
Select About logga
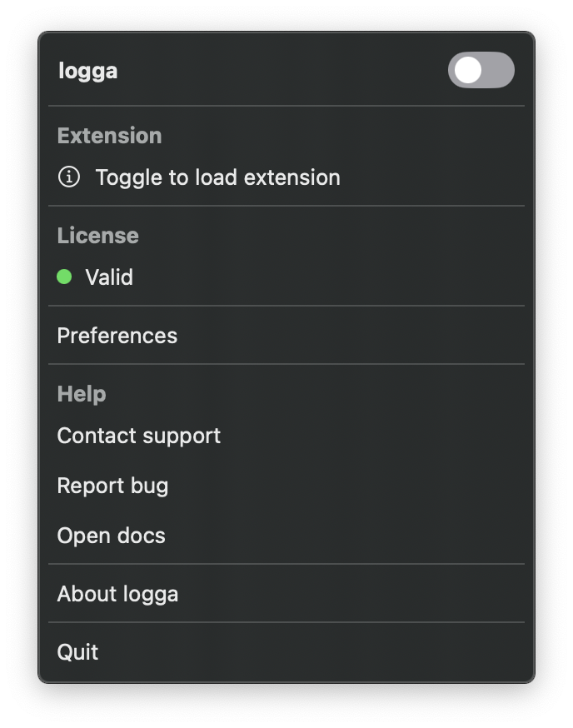click(117, 594)
